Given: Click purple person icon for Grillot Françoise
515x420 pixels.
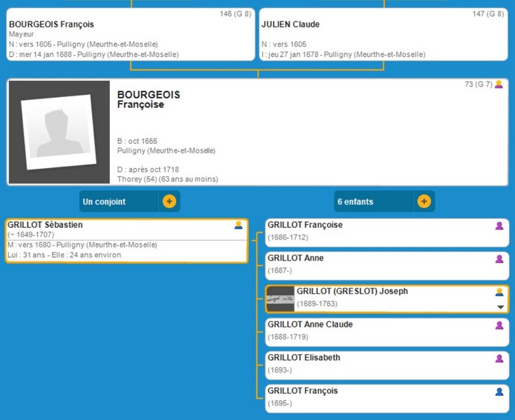Looking at the screenshot, I should tap(499, 226).
